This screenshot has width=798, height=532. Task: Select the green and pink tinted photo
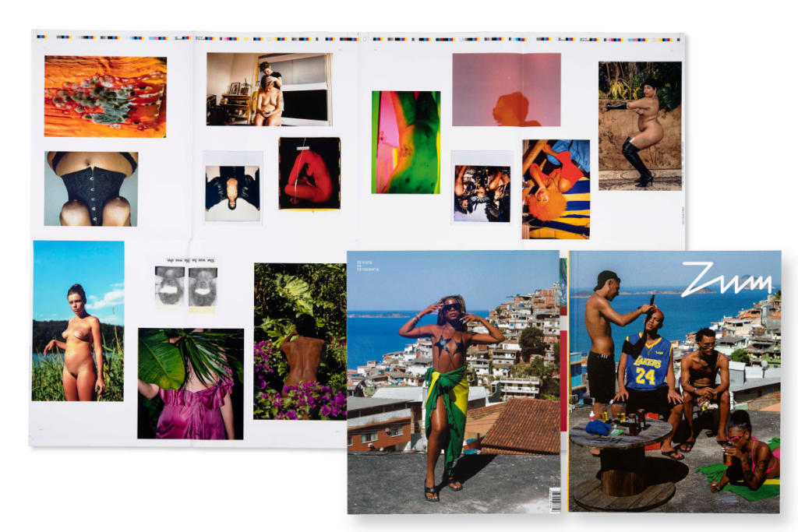click(405, 143)
